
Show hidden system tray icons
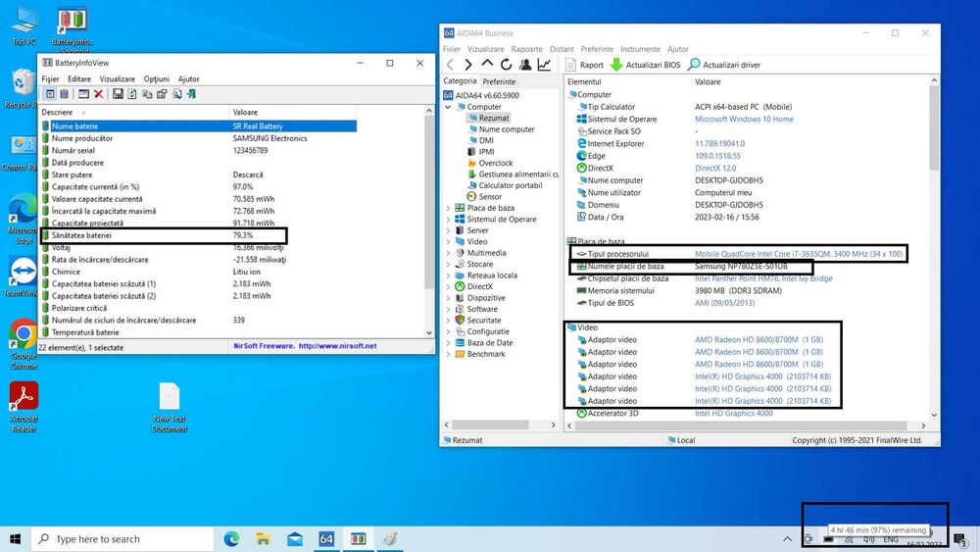(x=787, y=539)
